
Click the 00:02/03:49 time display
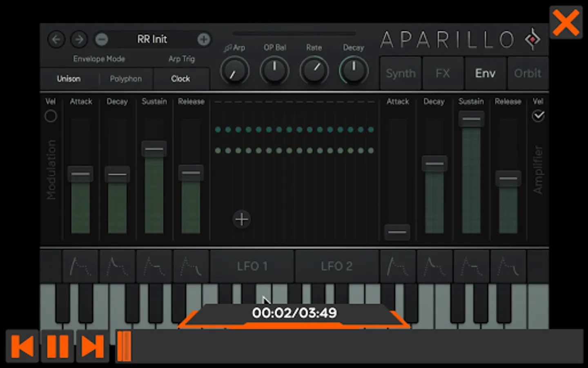[294, 313]
